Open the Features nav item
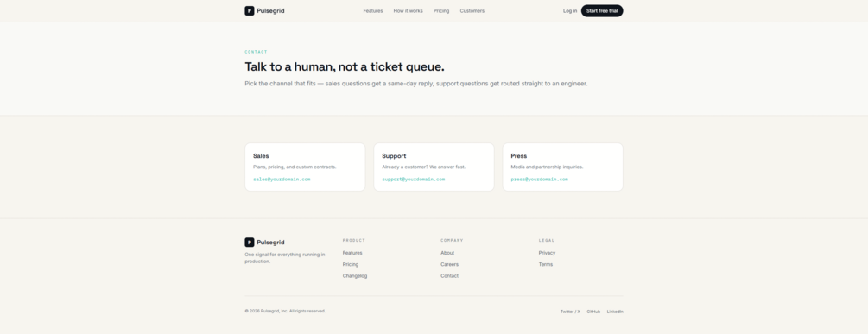Viewport: 868px width, 334px height. click(x=372, y=11)
